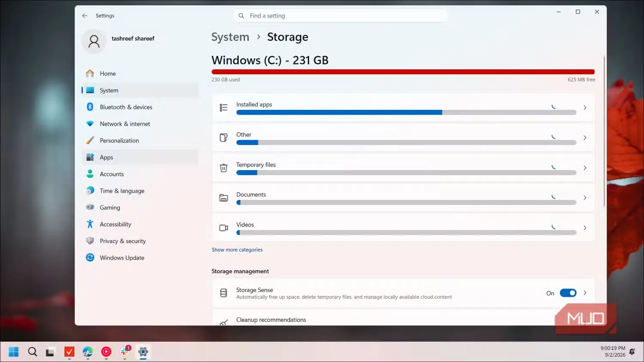The image size is (644, 362).
Task: Click the back arrow in Settings
Action: pos(85,15)
